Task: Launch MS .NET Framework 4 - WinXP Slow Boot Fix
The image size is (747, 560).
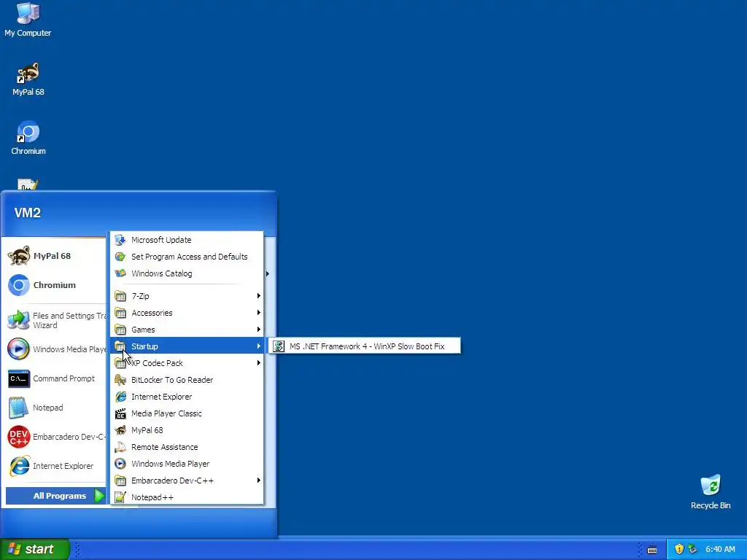Action: 365,346
